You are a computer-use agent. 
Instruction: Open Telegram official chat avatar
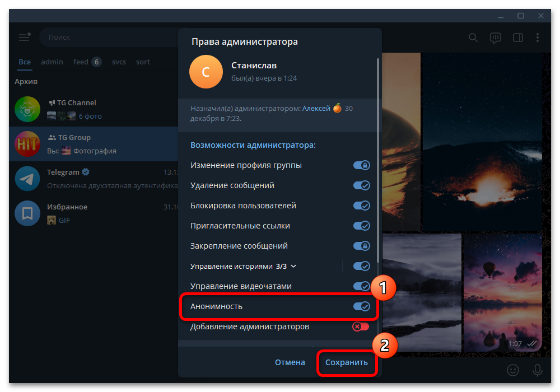pos(27,179)
